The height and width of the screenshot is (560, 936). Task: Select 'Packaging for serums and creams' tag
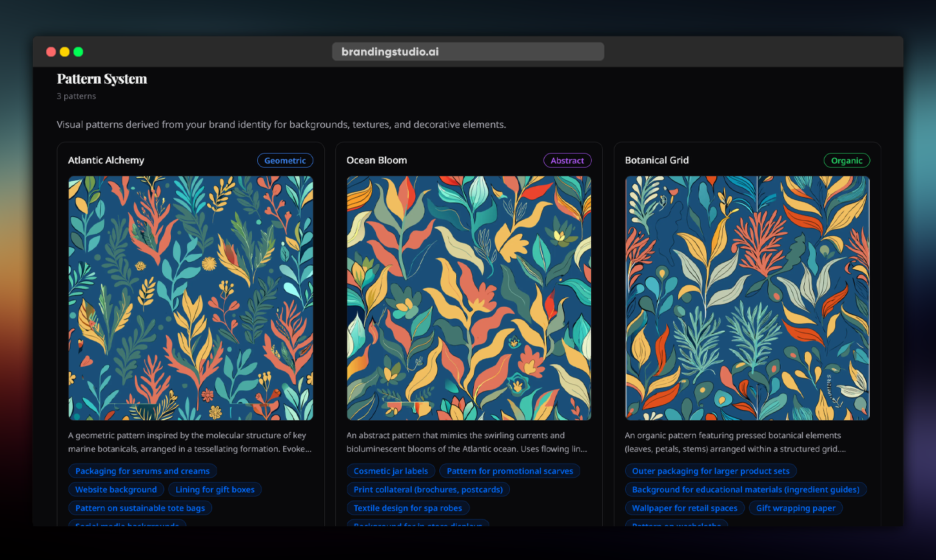[142, 471]
